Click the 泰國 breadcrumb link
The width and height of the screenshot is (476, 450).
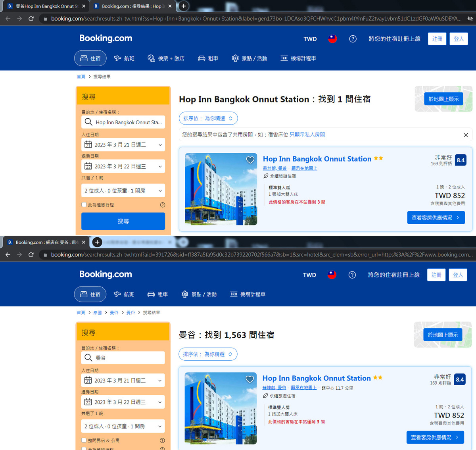[98, 313]
